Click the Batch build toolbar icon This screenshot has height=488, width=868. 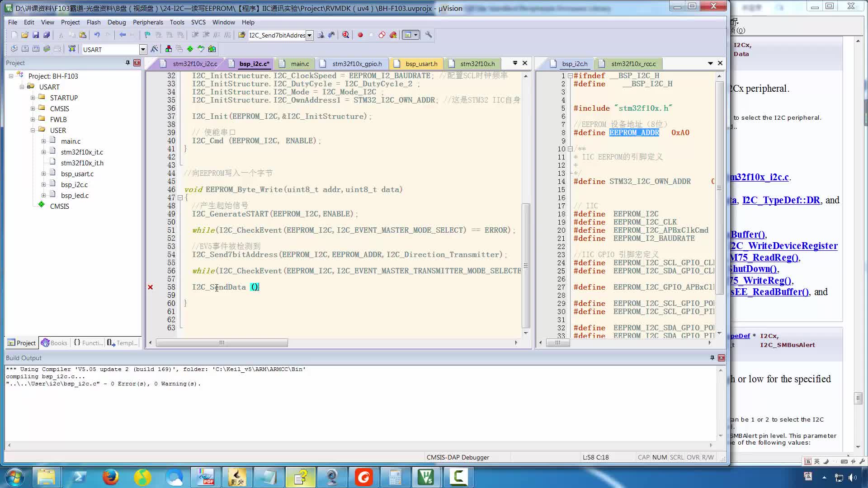[47, 49]
